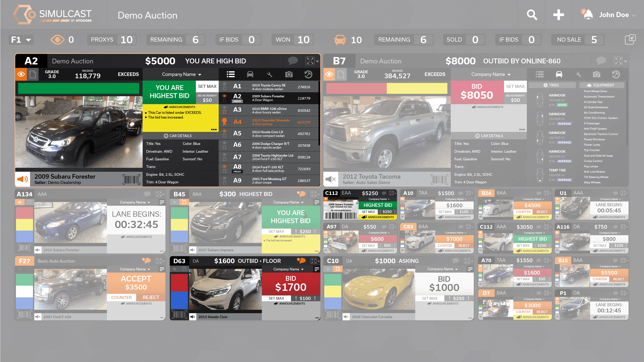Open the search magnifier in the header

[532, 15]
